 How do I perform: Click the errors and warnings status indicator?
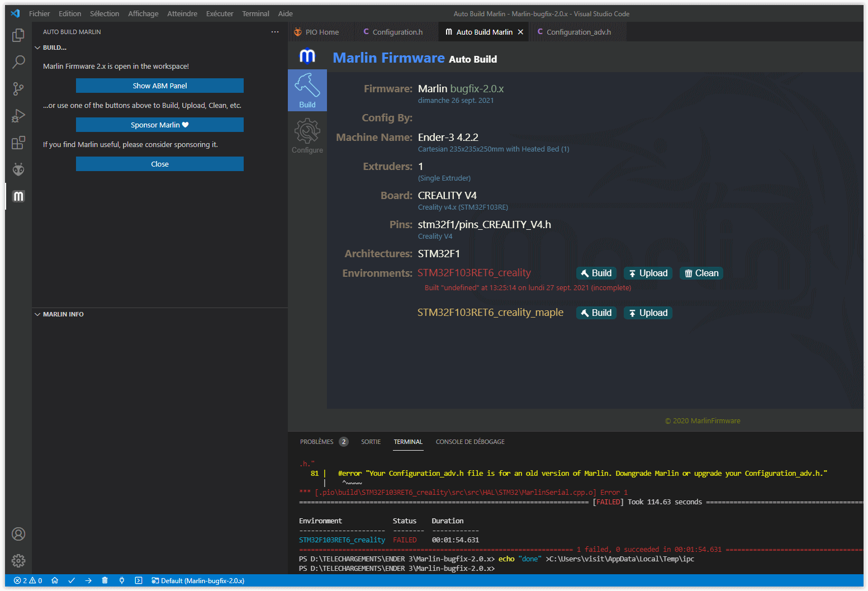(28, 580)
